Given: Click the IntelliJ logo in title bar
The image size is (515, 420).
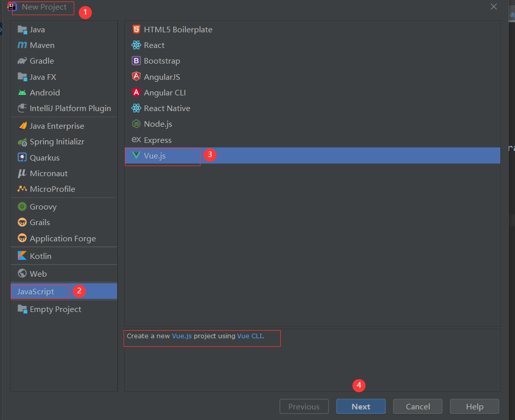Looking at the screenshot, I should click(12, 7).
